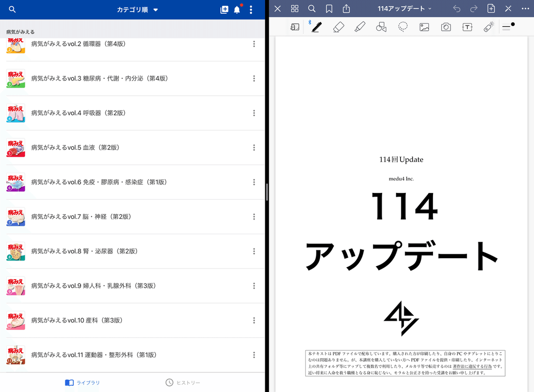Search within the notes document
The height and width of the screenshot is (392, 534).
(312, 9)
